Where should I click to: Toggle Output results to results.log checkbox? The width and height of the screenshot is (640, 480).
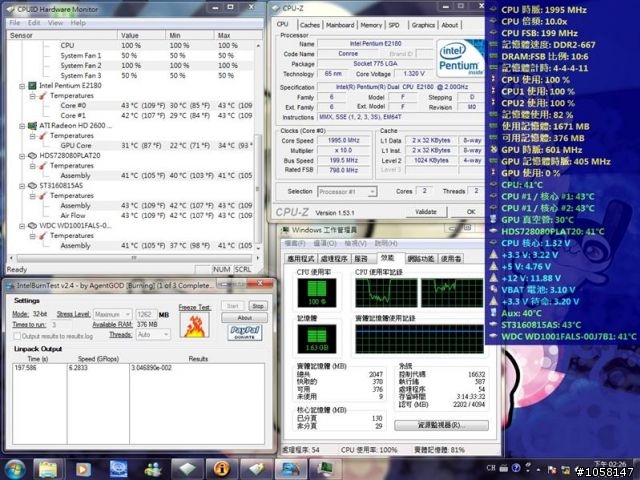(17, 336)
